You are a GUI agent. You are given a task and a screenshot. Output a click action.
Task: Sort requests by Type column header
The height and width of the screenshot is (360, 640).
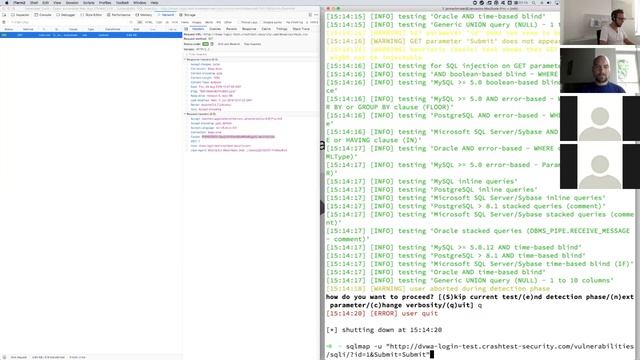pos(91,29)
